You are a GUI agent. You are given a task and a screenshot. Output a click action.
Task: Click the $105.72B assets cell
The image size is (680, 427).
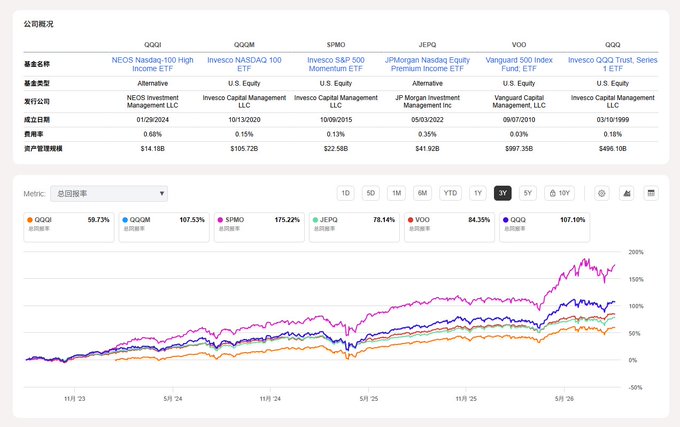[x=244, y=149]
